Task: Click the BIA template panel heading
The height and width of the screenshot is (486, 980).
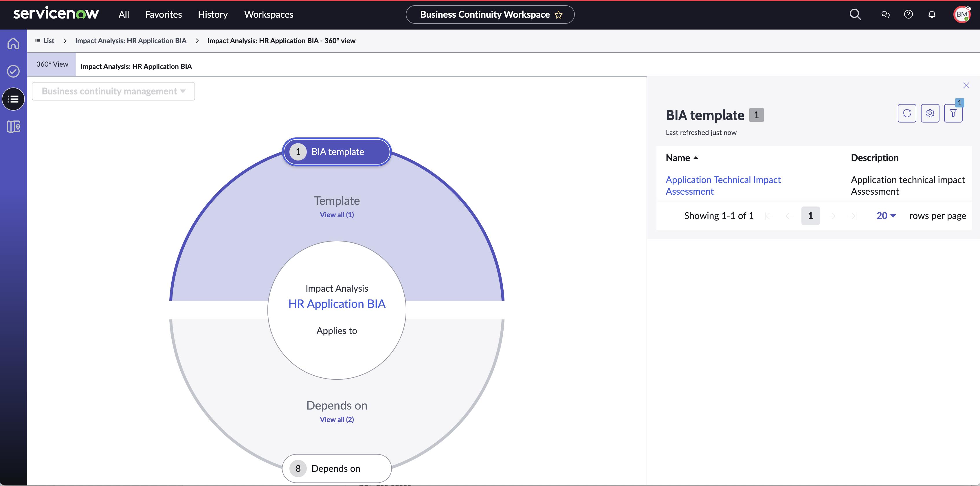Action: 705,115
